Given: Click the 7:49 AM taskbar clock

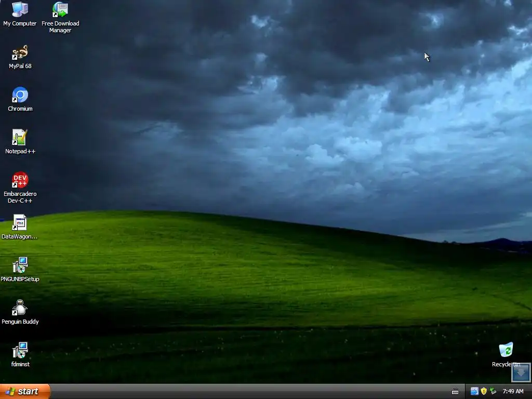Looking at the screenshot, I should 513,391.
